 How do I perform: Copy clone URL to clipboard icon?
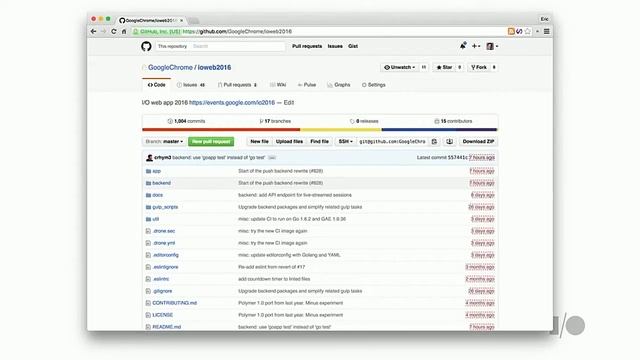434,142
